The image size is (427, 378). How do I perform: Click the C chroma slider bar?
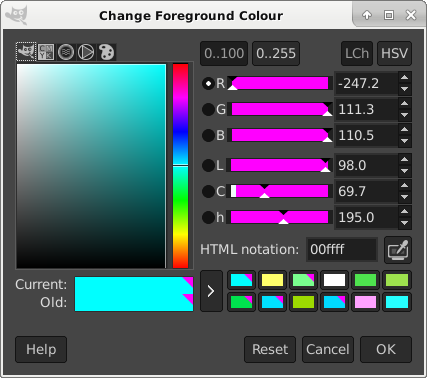pyautogui.click(x=280, y=191)
